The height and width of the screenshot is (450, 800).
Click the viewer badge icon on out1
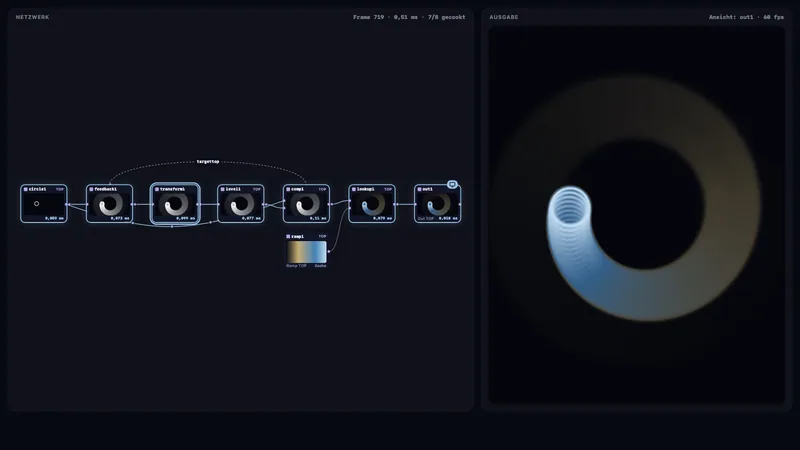coord(452,184)
